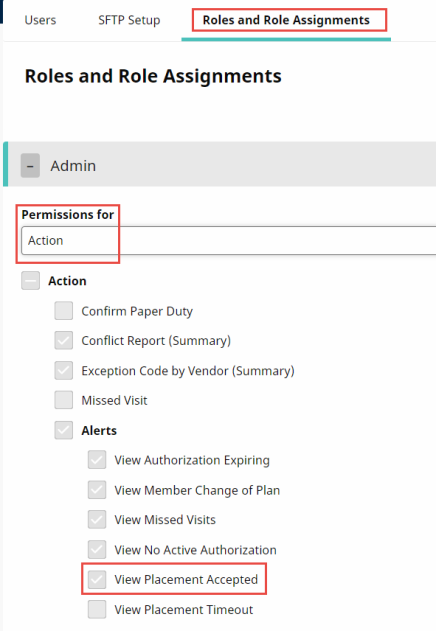436x631 pixels.
Task: Toggle the Alerts group checkbox
Action: click(64, 430)
